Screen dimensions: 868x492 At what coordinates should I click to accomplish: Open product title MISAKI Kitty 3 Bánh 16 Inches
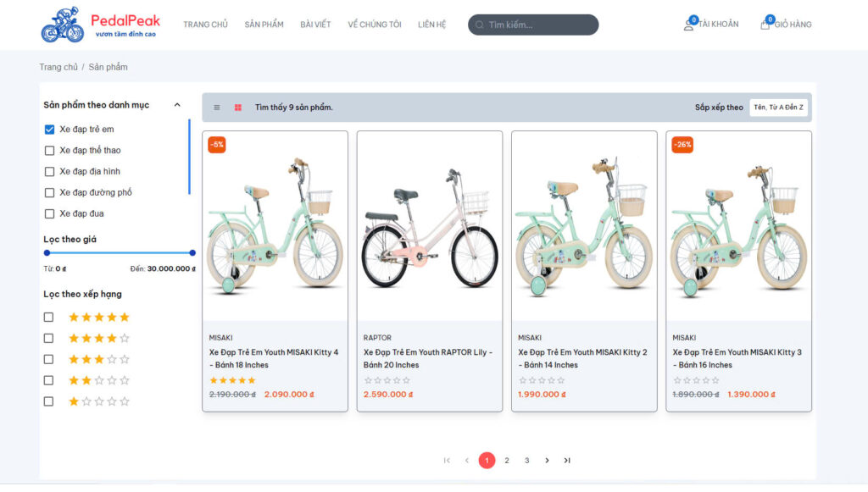coord(737,359)
